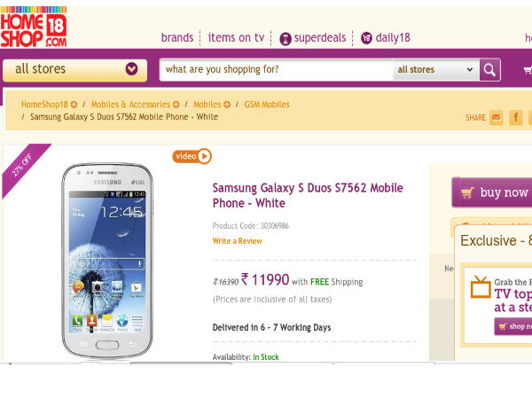Image resolution: width=532 pixels, height=399 pixels.
Task: Expand the Mobiles breadcrumb arrow
Action: tap(228, 105)
